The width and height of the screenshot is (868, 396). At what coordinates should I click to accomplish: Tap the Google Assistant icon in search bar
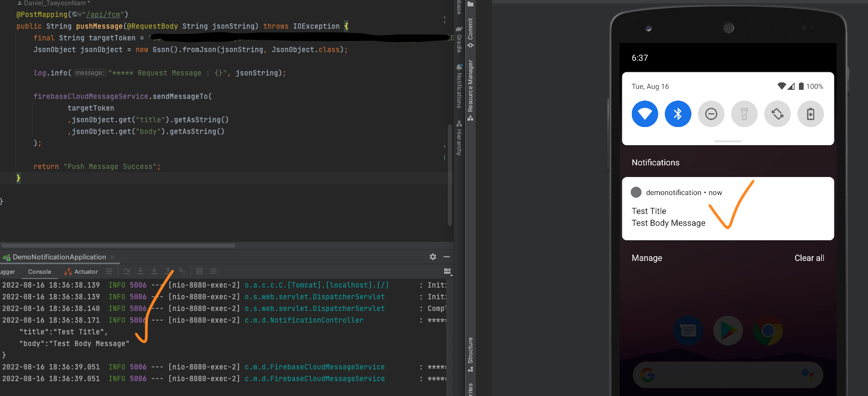(x=807, y=375)
